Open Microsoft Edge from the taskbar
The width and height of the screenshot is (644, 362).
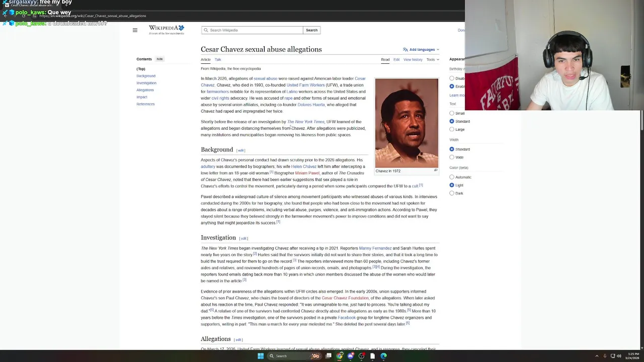click(383, 356)
